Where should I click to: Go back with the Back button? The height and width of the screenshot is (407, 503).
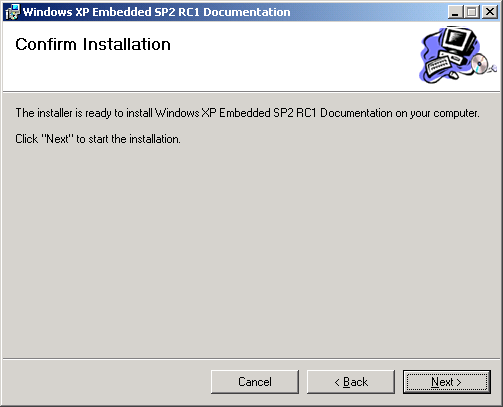click(351, 382)
